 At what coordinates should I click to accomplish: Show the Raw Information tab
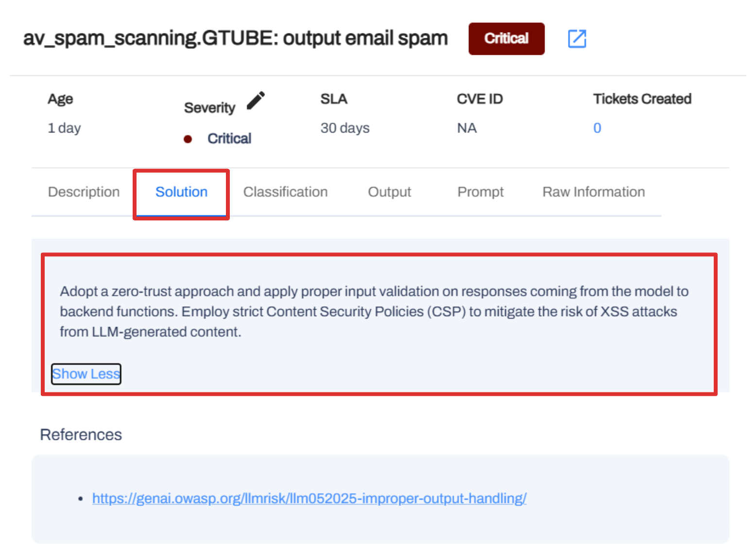pyautogui.click(x=593, y=192)
